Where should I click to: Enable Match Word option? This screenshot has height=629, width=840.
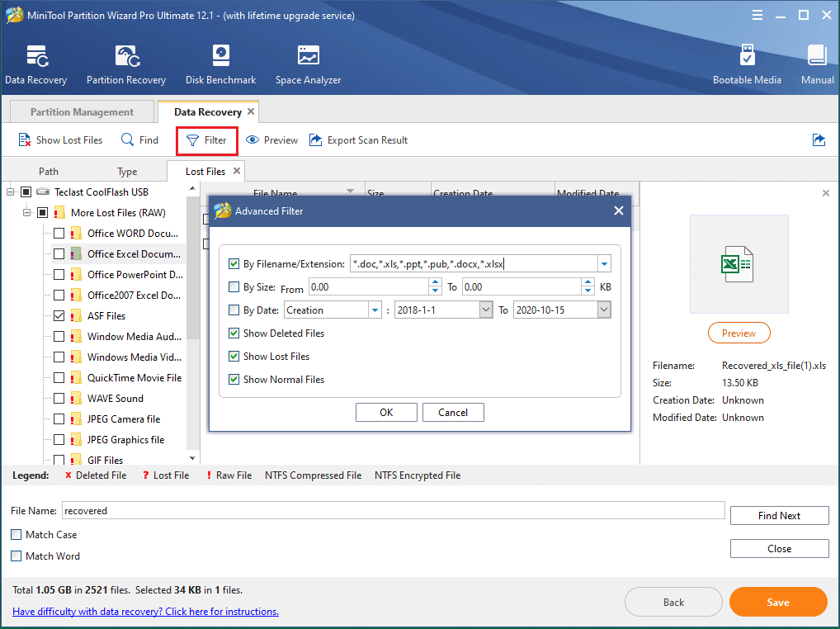(x=16, y=556)
